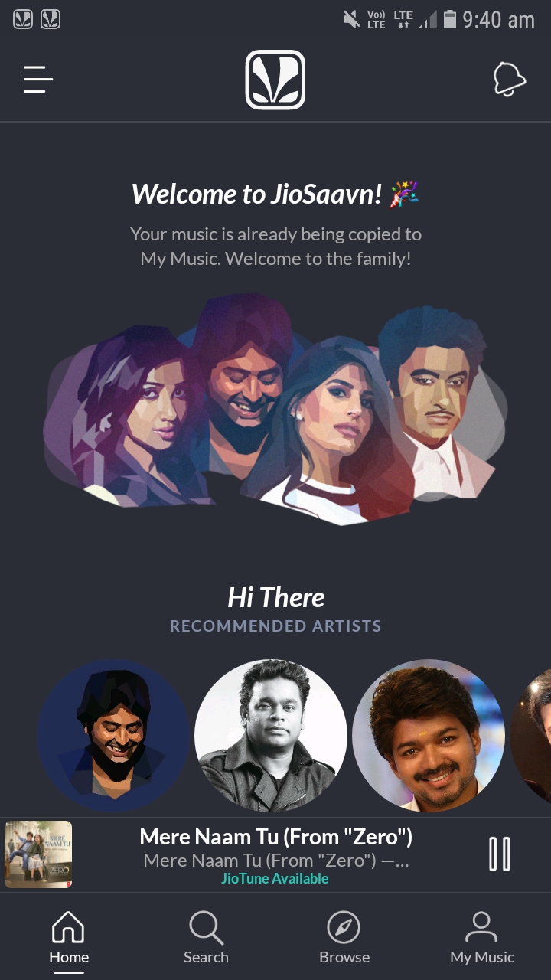Select the first illustrated recommended artist
Viewport: 551px width, 980px height.
(113, 736)
